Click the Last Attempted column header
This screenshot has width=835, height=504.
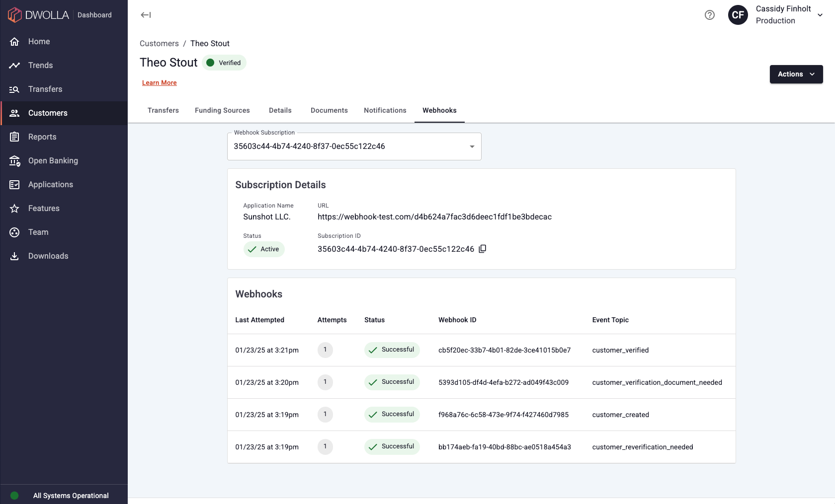pyautogui.click(x=260, y=320)
